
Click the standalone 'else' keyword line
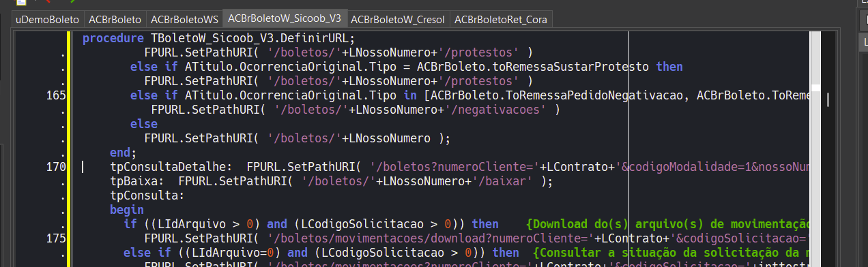tap(144, 123)
